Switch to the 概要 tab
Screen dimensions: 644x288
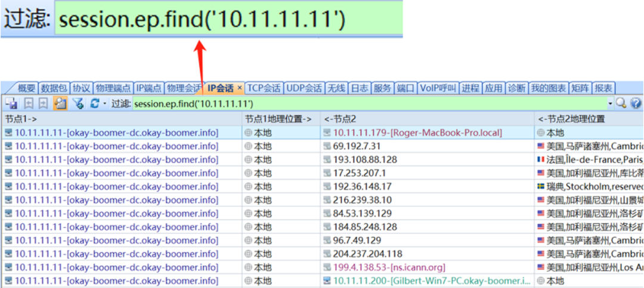click(x=27, y=88)
